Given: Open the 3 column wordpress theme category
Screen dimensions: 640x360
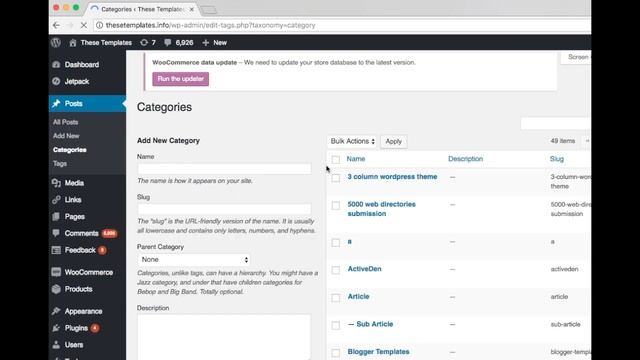Looking at the screenshot, I should point(392,177).
